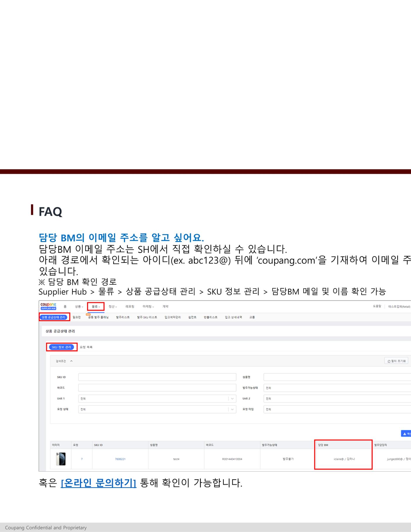
Task: Click the 발주가능상태 column header
Action: coord(288,445)
